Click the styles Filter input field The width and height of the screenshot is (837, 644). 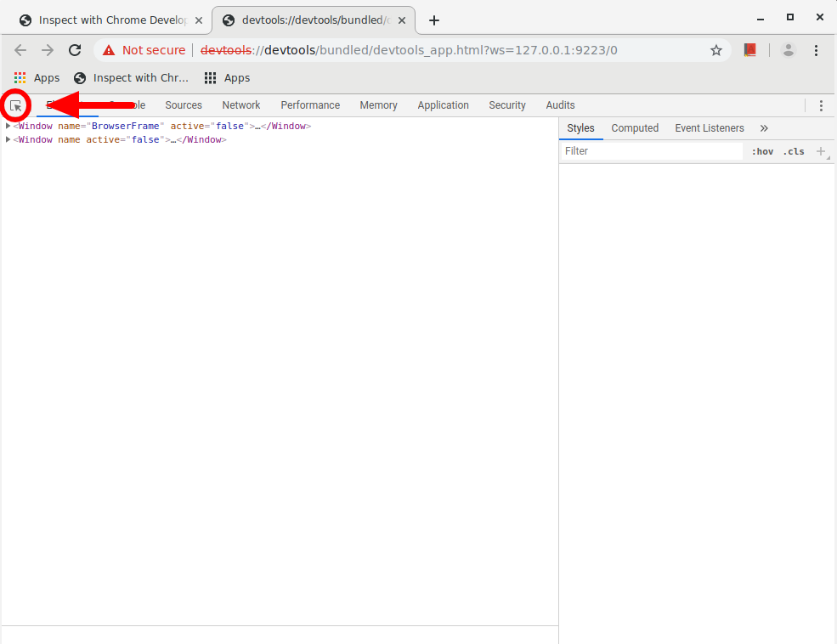pos(651,151)
